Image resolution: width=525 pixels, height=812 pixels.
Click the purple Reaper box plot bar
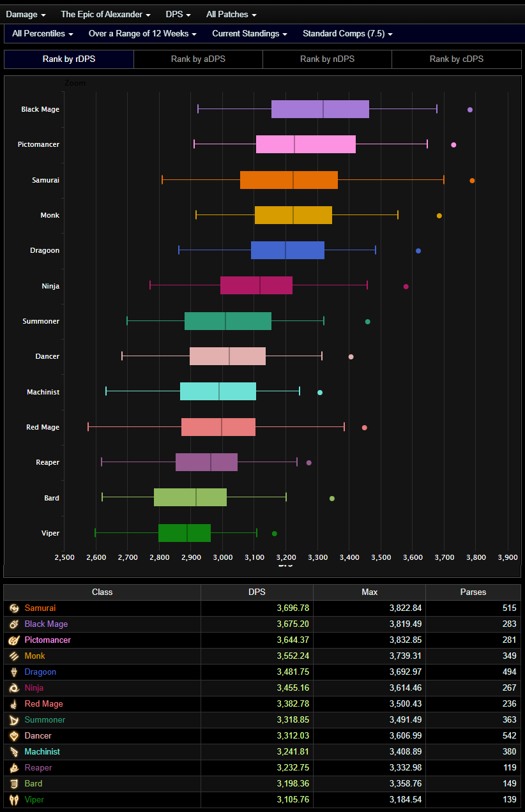pyautogui.click(x=206, y=462)
